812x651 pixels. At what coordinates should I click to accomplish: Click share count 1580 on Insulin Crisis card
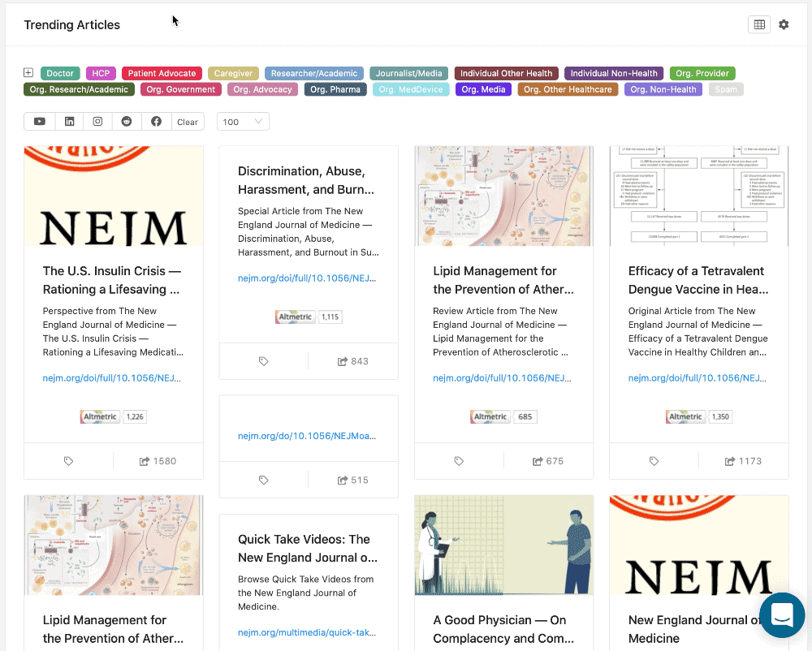pyautogui.click(x=158, y=461)
